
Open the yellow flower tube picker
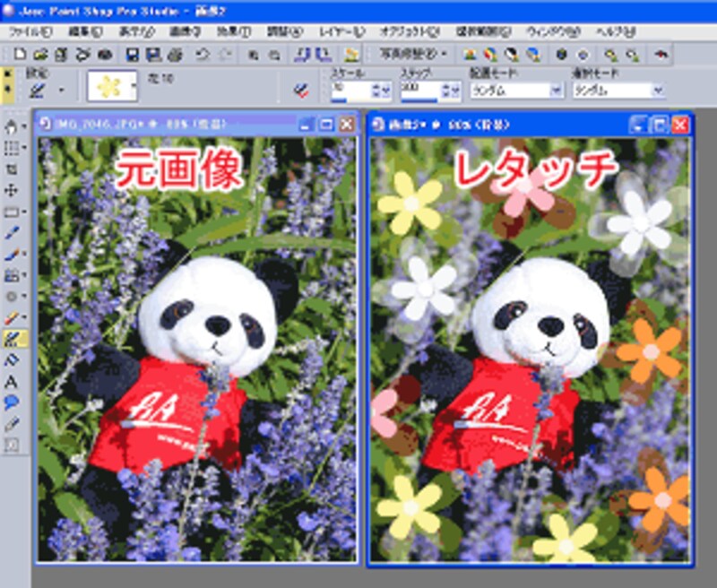pos(112,87)
